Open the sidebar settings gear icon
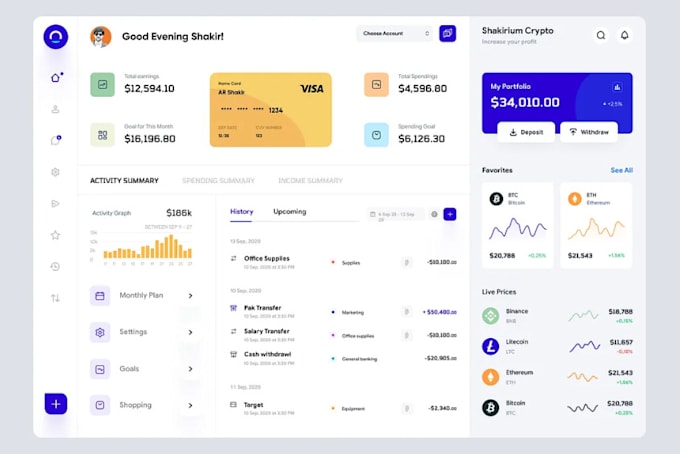 tap(55, 172)
